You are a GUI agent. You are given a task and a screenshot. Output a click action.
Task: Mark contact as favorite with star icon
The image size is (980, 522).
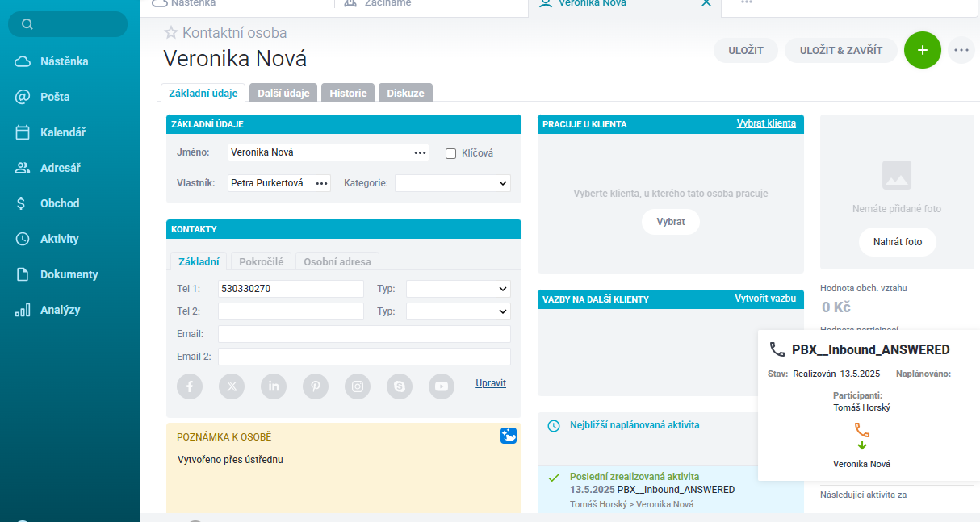click(x=170, y=33)
